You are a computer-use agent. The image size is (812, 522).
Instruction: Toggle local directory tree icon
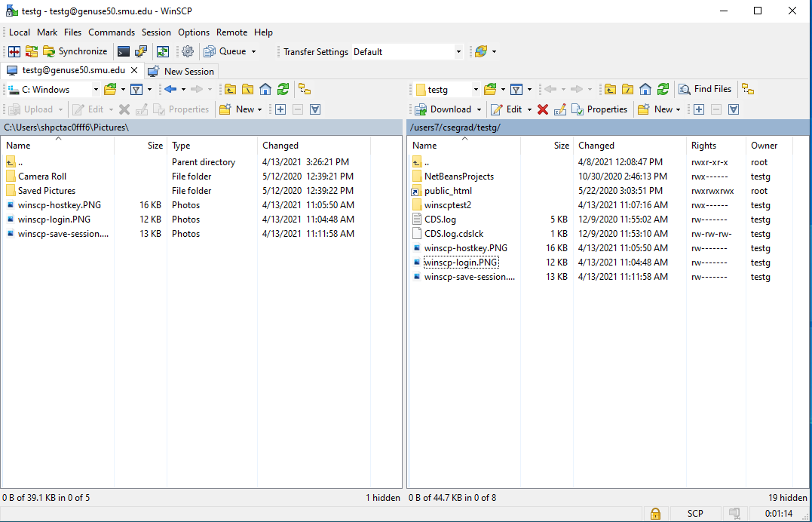(x=305, y=90)
